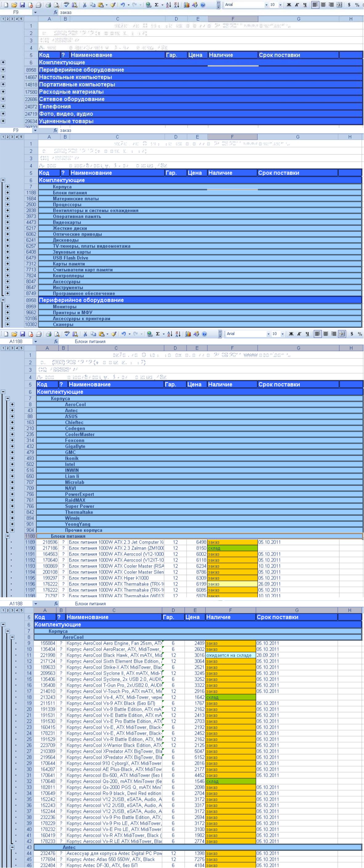The width and height of the screenshot is (364, 868).
Task: Select price cell 7275 for Antec Atlas
Action: (x=195, y=859)
